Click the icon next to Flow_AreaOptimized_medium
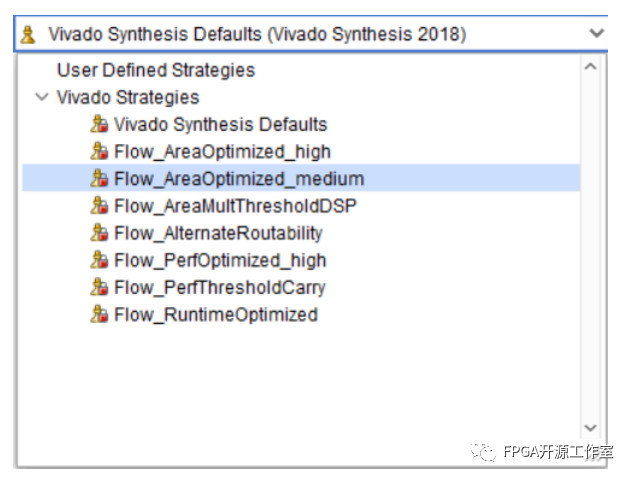This screenshot has width=634, height=480. tap(99, 179)
